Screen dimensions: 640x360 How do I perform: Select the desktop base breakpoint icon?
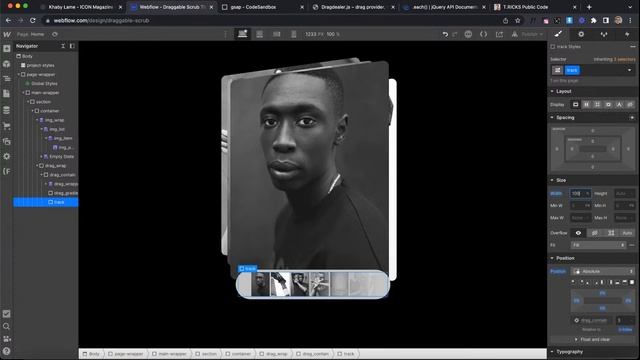point(242,34)
